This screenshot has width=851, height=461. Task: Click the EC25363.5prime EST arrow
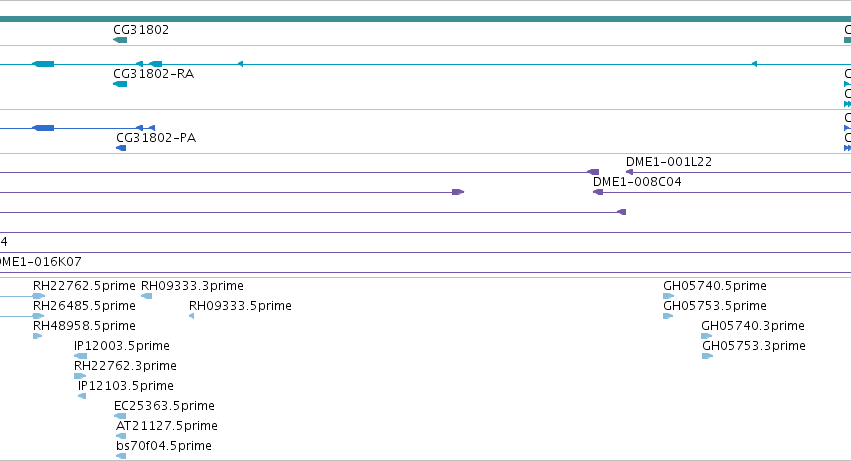tap(120, 416)
